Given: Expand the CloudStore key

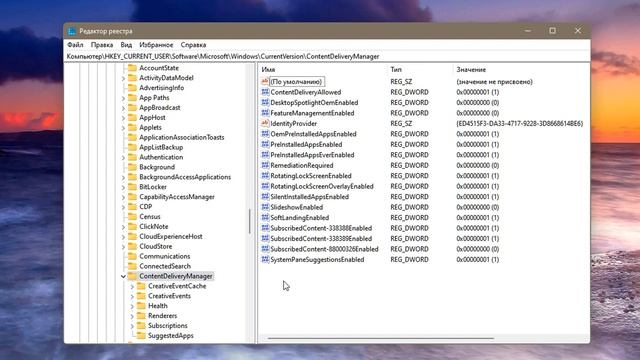Looking at the screenshot, I should pyautogui.click(x=123, y=247).
